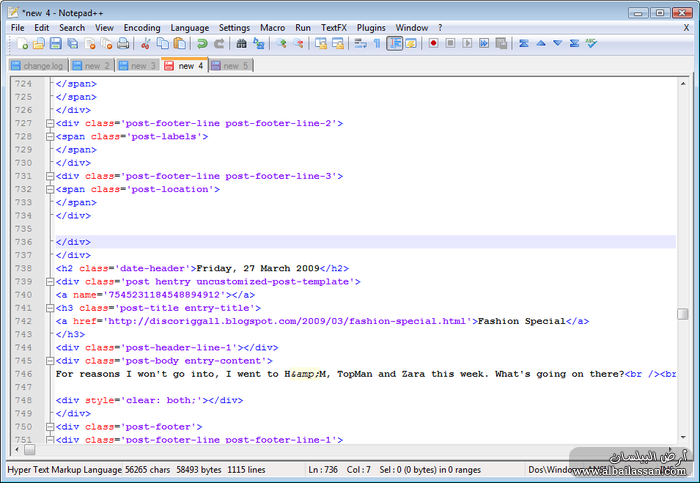
Task: Switch to the new 2 tab
Action: click(x=92, y=66)
